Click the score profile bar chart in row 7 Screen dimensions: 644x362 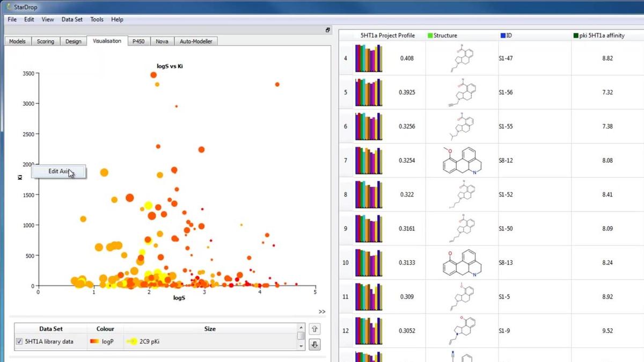(x=369, y=161)
